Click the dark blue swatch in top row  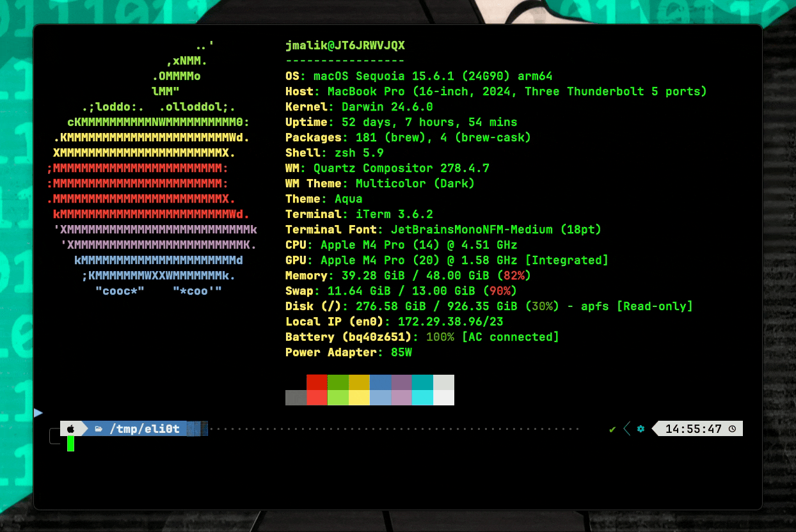point(380,382)
